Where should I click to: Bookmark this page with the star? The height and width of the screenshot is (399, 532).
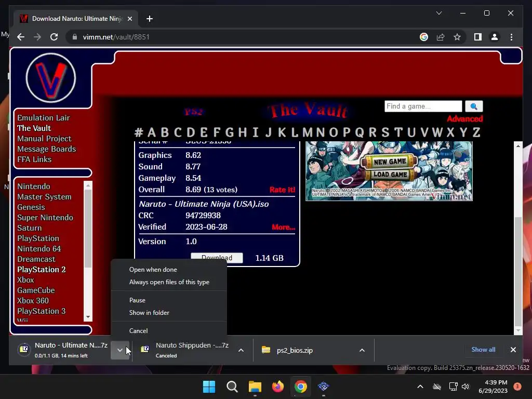click(x=457, y=37)
